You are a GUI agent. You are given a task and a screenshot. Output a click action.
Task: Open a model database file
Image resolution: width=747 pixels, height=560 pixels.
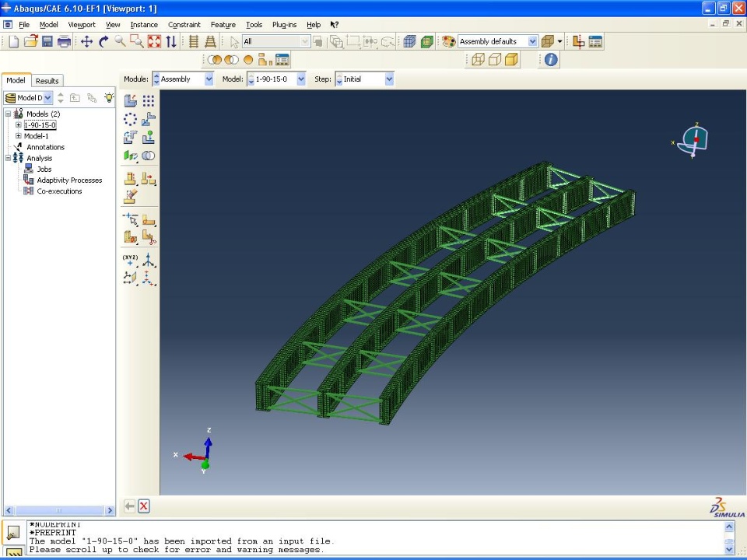[x=30, y=42]
